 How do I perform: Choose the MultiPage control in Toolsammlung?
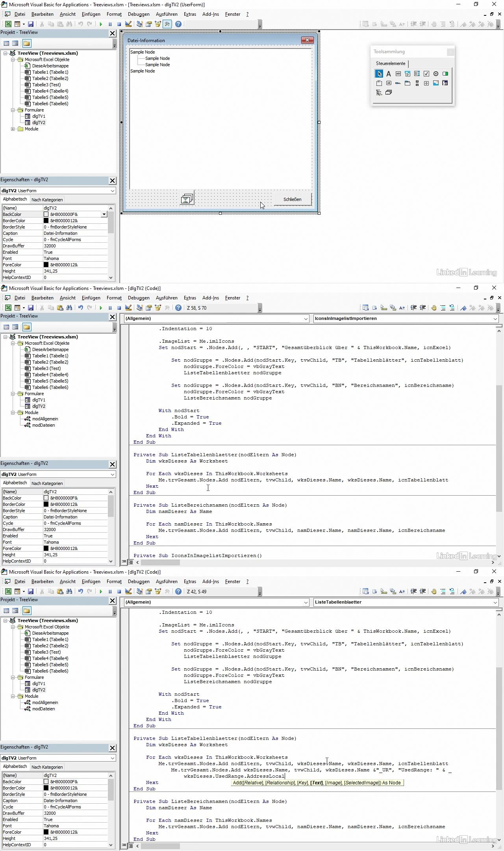coord(408,83)
